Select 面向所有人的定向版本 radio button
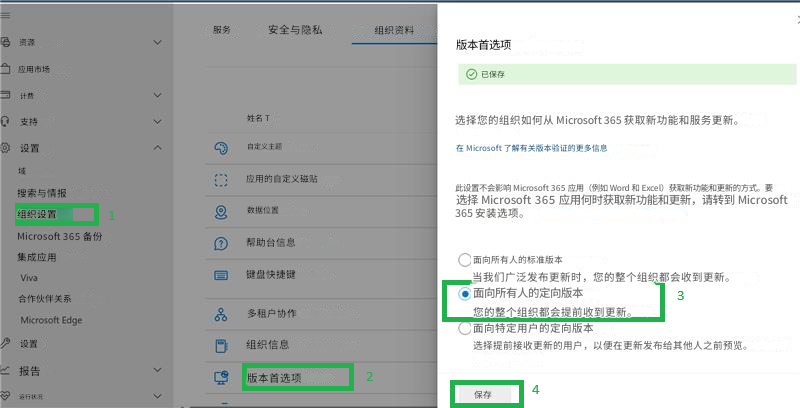The image size is (800, 408). (465, 294)
